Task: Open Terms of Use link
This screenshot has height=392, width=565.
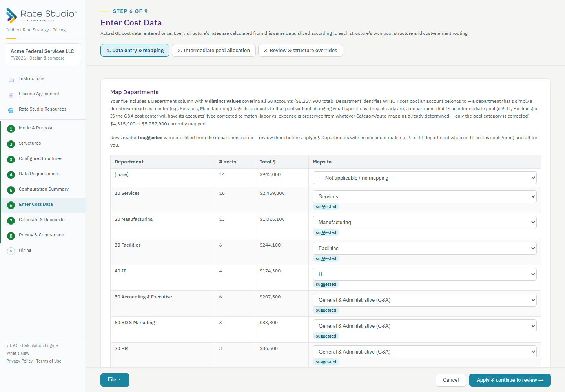Action: coord(49,361)
